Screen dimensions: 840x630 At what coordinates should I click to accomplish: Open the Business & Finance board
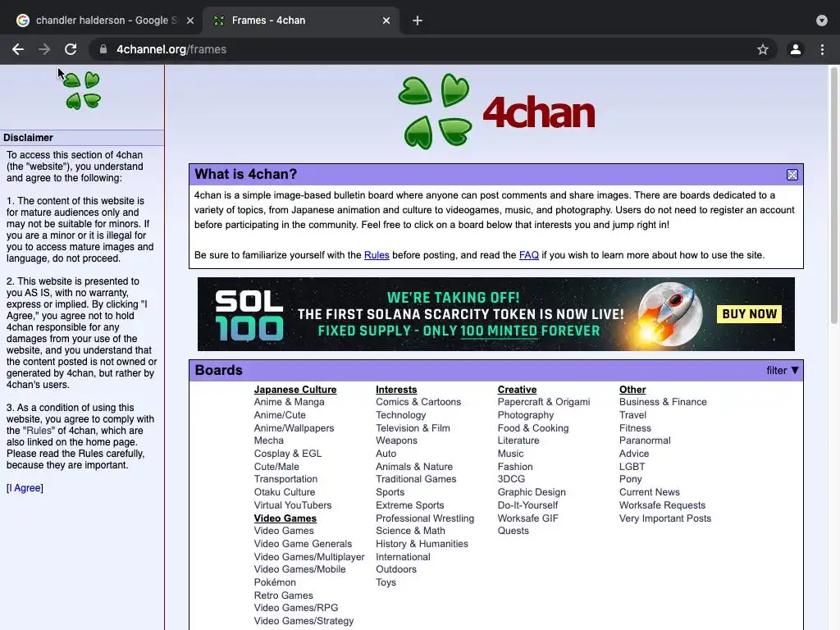tap(663, 402)
